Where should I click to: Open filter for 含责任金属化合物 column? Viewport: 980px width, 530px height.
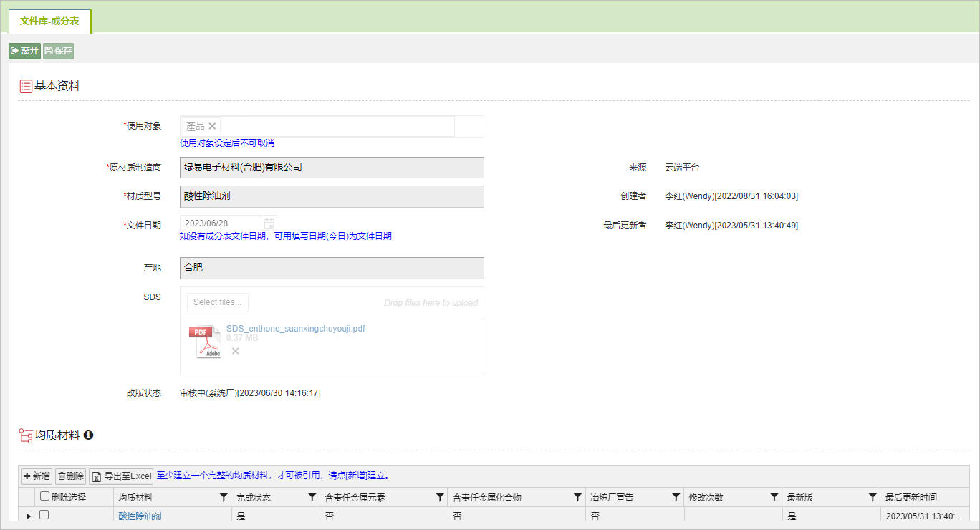pyautogui.click(x=577, y=497)
